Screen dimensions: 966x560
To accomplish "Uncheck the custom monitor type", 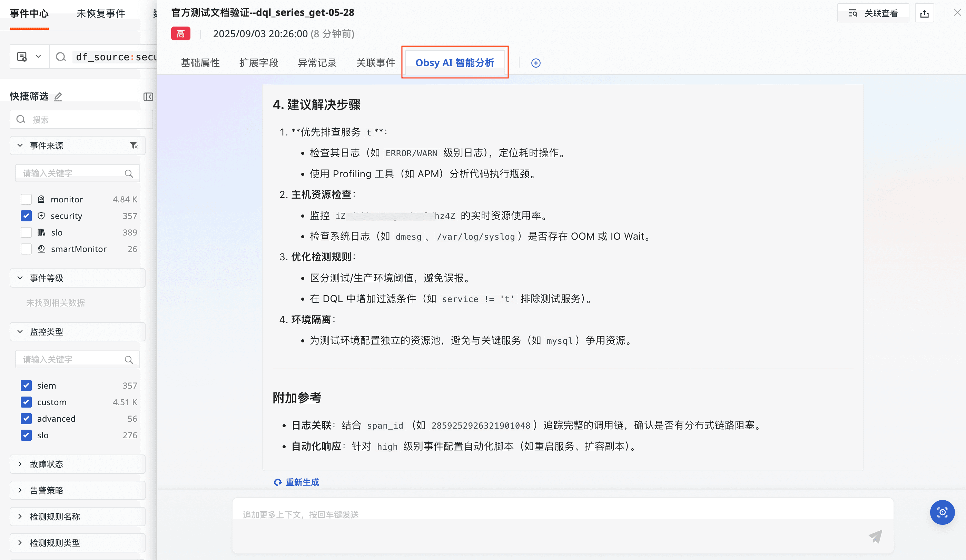I will click(26, 402).
